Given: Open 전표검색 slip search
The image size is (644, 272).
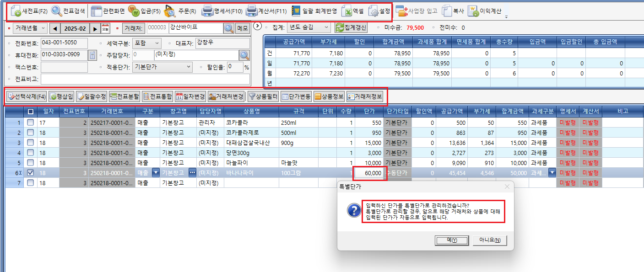Looking at the screenshot, I should pos(68,11).
